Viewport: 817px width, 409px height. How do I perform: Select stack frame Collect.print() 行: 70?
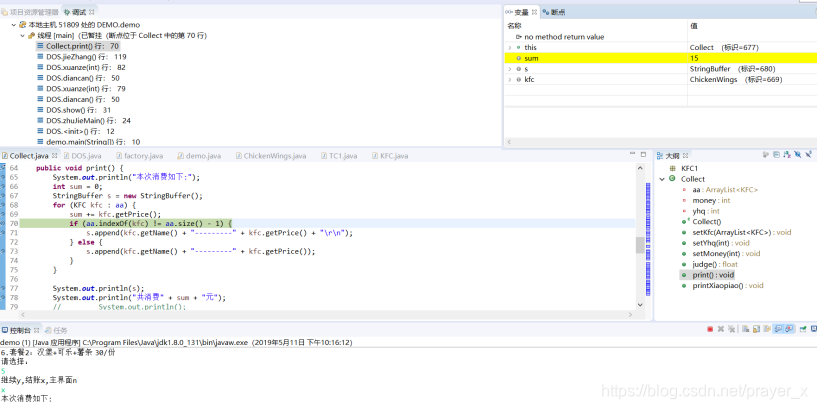pyautogui.click(x=78, y=46)
